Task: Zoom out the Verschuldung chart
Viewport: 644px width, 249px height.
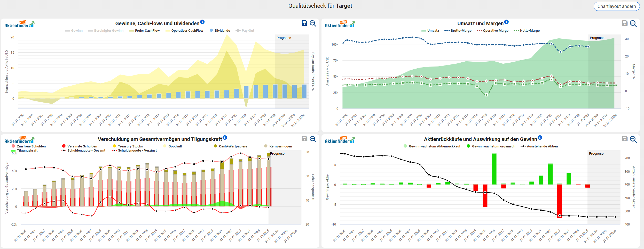Action: 313,139
